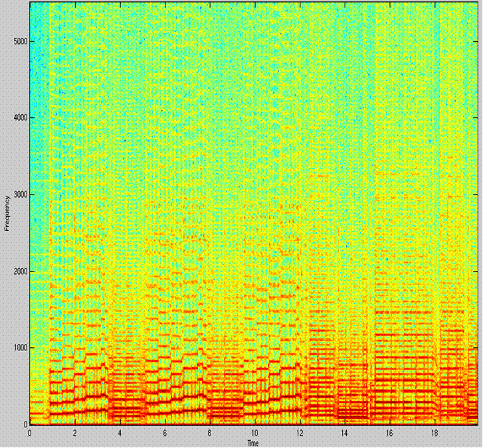This screenshot has height=448, width=483.
Task: Click the 4000 frequency tick label
Action: (x=20, y=118)
